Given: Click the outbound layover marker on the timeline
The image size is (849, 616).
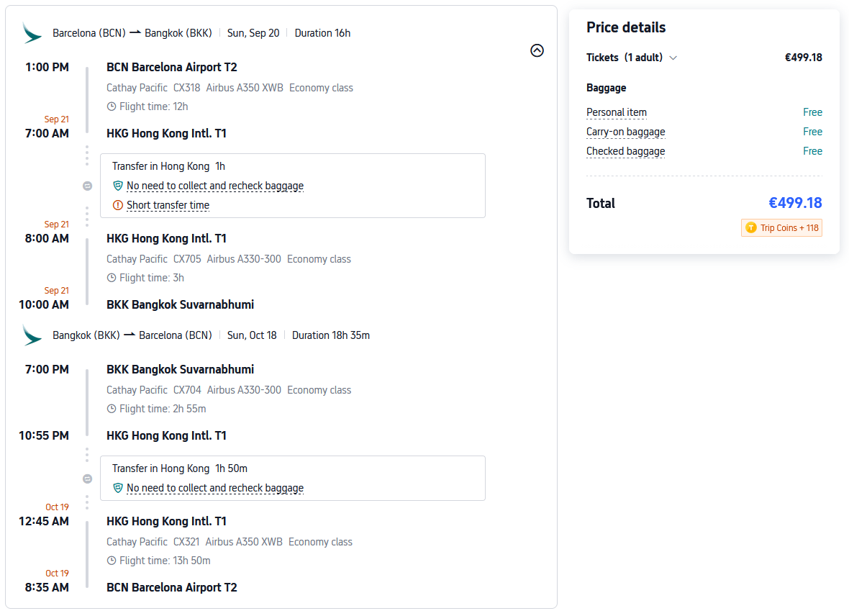Looking at the screenshot, I should pos(87,186).
